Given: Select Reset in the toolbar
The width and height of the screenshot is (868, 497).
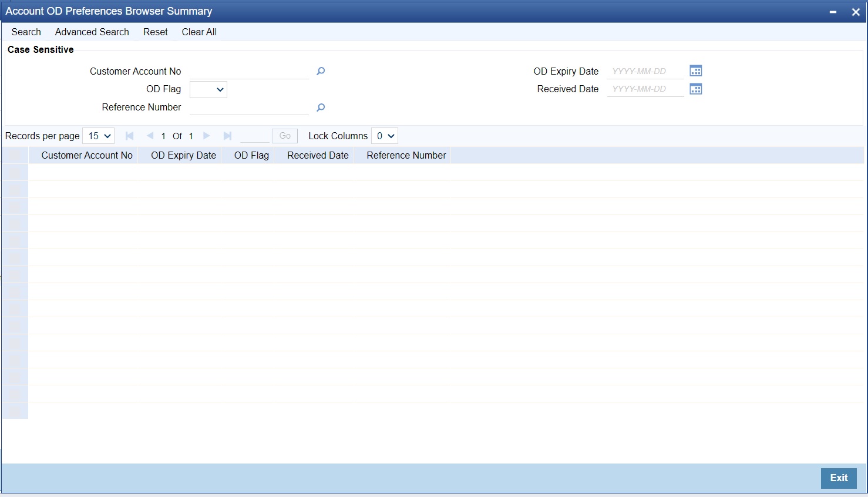Looking at the screenshot, I should click(156, 32).
